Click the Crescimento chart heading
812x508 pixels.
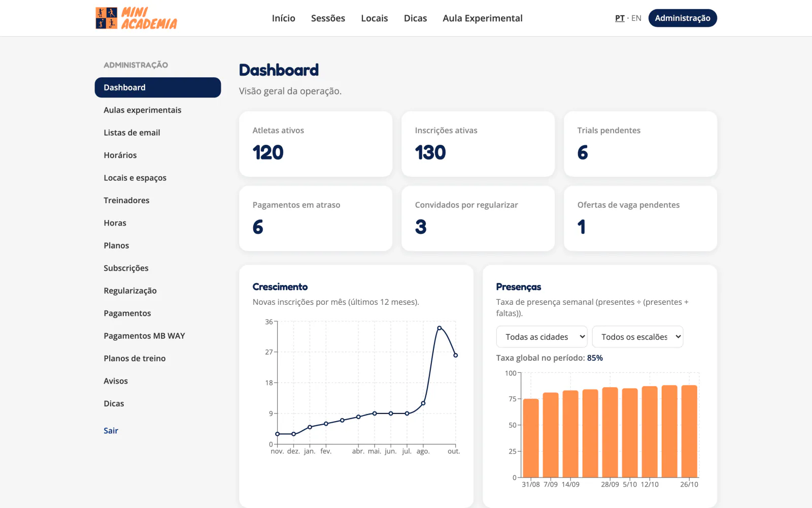tap(280, 287)
